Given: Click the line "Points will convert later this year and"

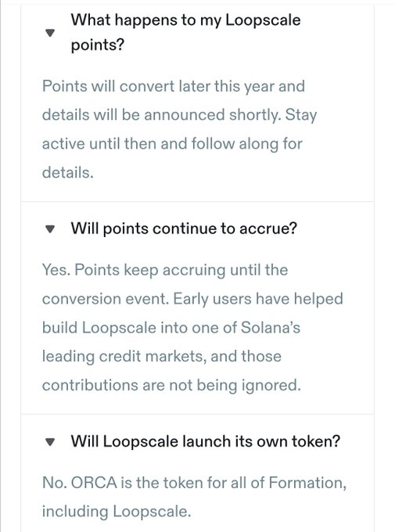Looking at the screenshot, I should coord(174,86).
